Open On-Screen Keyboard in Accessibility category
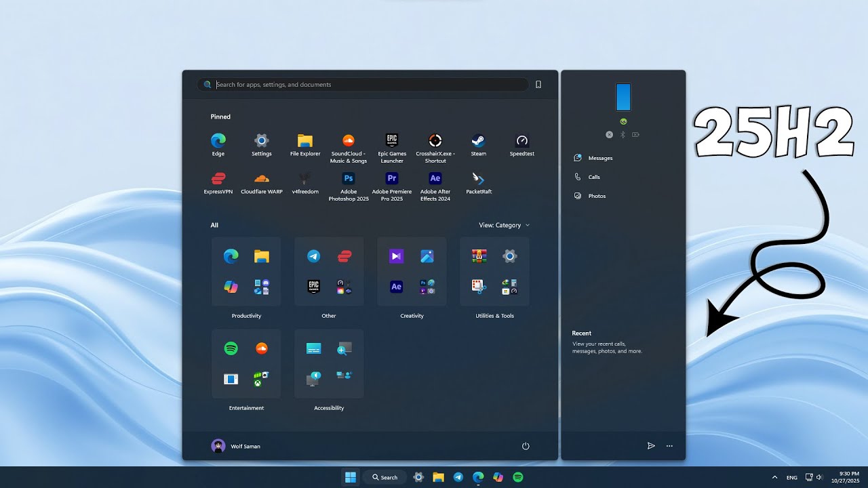 (x=313, y=348)
